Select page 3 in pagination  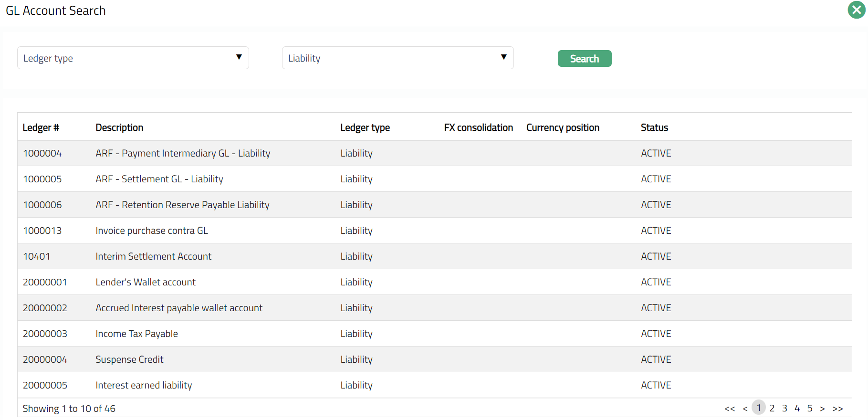tap(784, 408)
